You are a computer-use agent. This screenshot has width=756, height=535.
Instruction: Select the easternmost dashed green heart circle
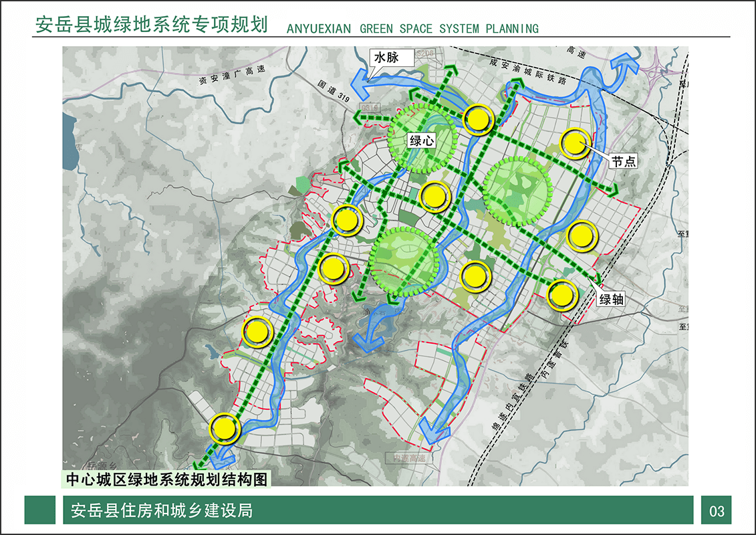click(x=515, y=191)
